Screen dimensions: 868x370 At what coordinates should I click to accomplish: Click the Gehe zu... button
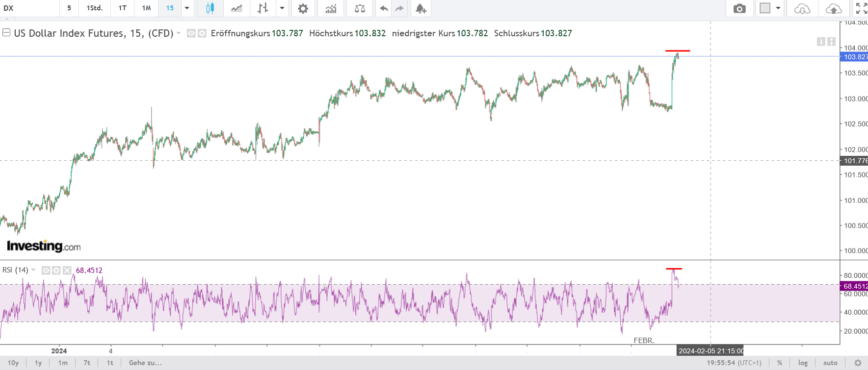pos(145,363)
